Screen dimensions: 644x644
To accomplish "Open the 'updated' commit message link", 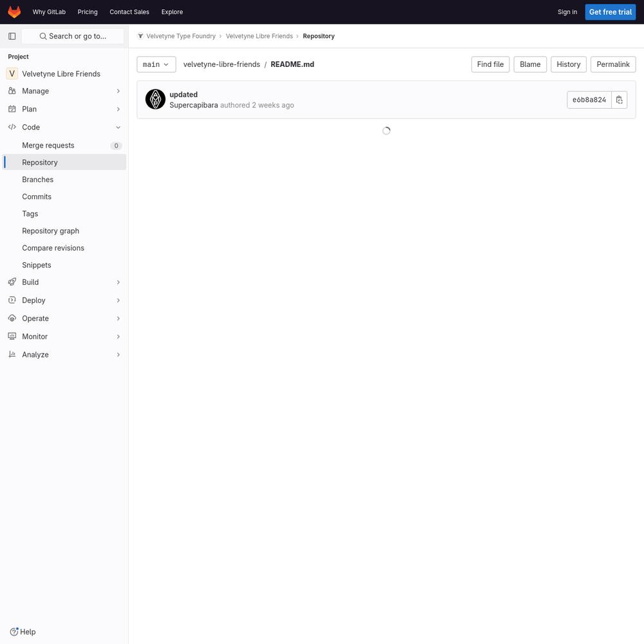I will coord(183,95).
